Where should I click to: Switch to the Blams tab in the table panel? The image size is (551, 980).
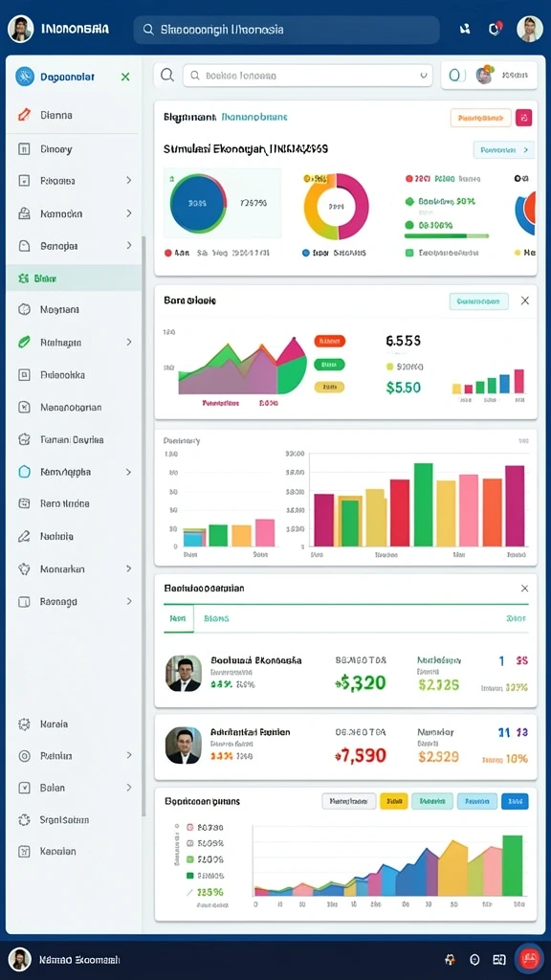point(216,618)
